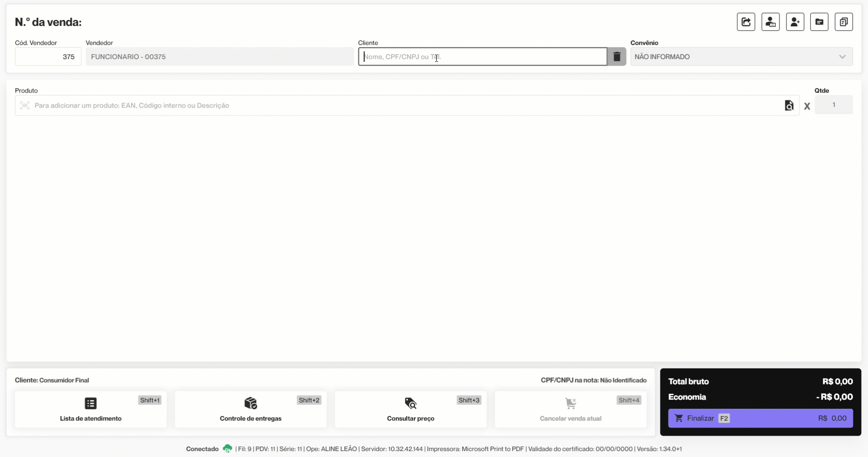
Task: Click the 'Validade do certificado' status entry
Action: 580,449
